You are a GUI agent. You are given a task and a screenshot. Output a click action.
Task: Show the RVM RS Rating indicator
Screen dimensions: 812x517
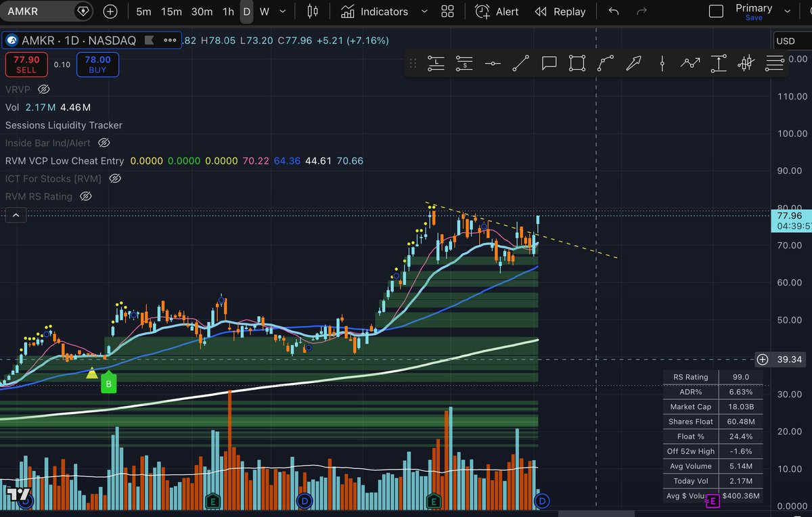coord(85,196)
